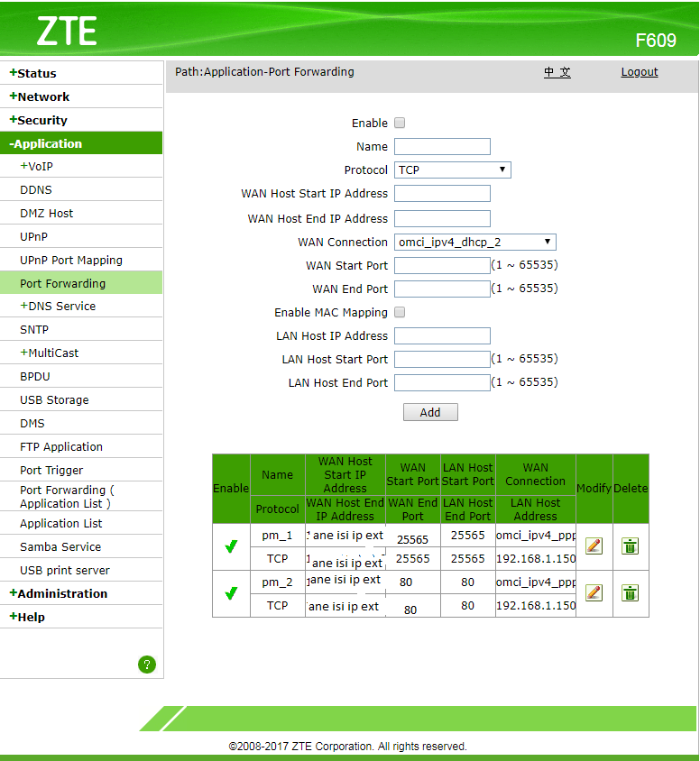Click the modify pencil icon for pm_2

(594, 592)
